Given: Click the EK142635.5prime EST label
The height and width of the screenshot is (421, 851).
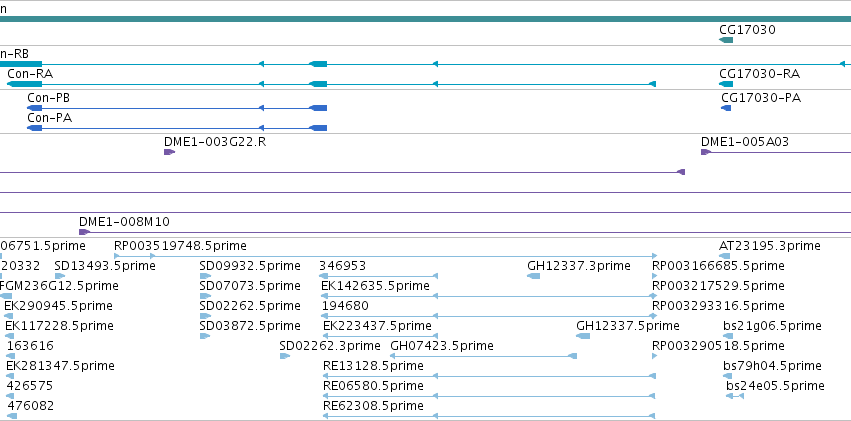Looking at the screenshot, I should pyautogui.click(x=376, y=285).
